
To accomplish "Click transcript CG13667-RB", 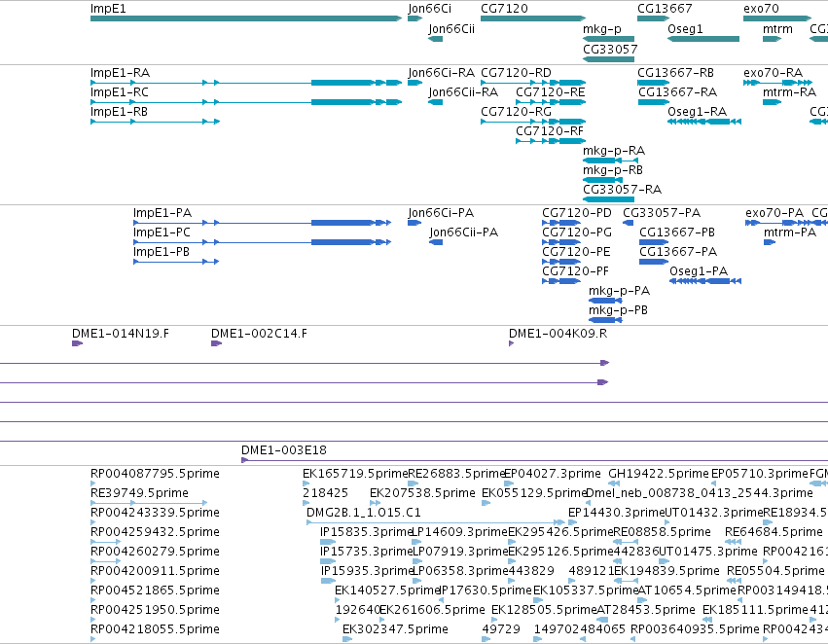I will (x=653, y=83).
